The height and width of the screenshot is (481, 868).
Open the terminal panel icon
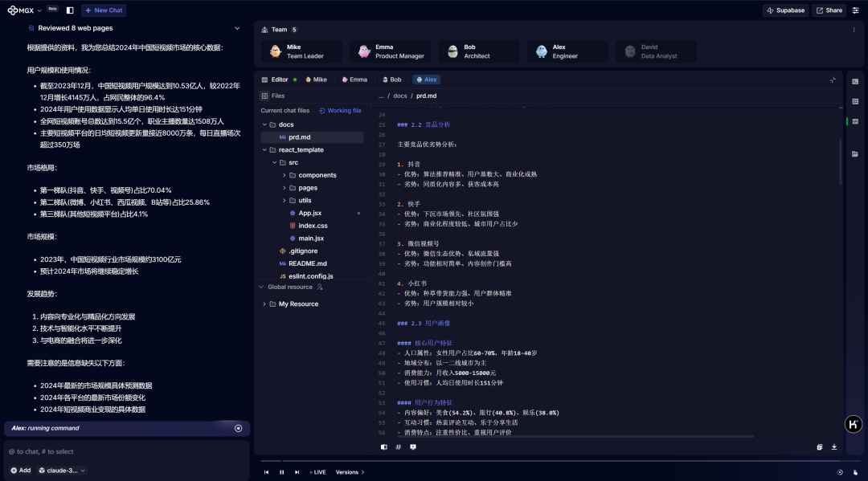pos(855,82)
